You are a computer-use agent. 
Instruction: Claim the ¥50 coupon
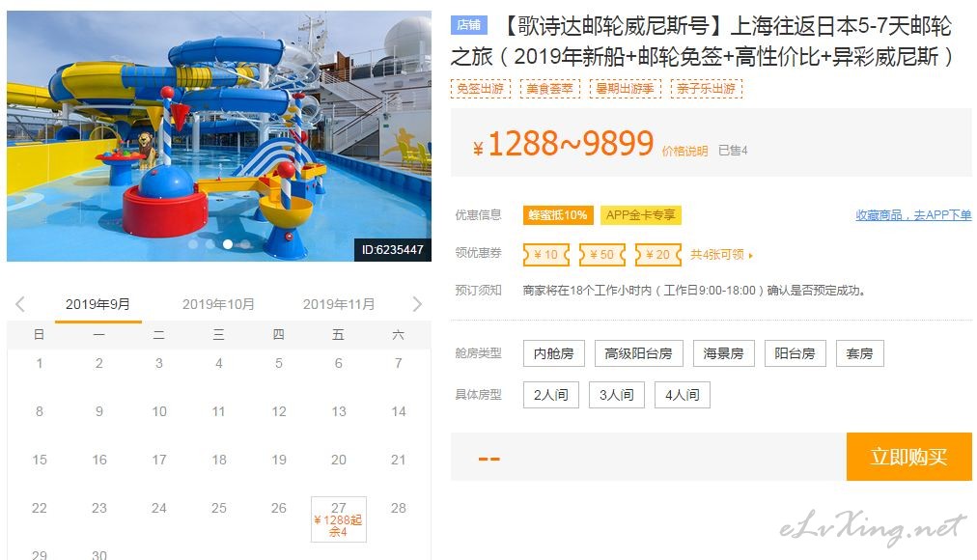tap(601, 254)
